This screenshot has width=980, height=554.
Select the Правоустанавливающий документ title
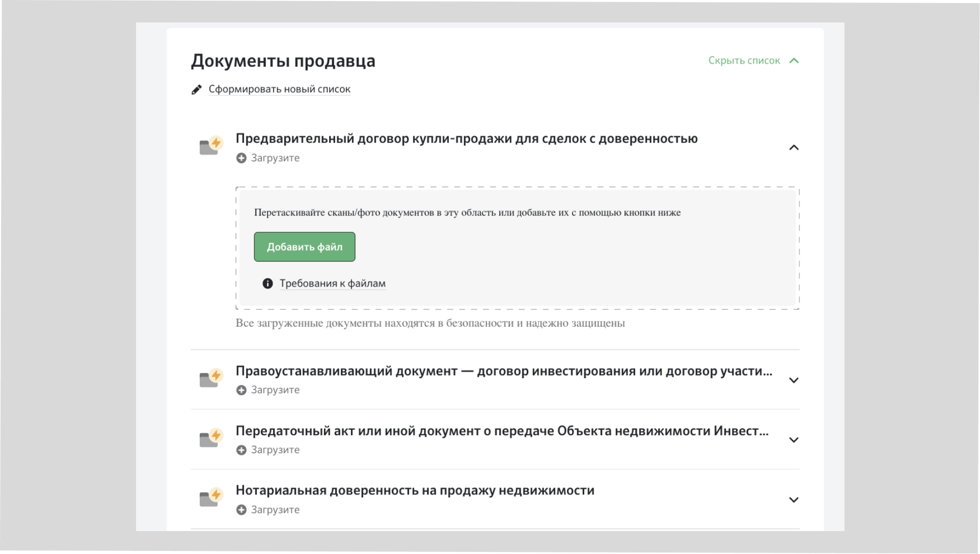tap(504, 371)
